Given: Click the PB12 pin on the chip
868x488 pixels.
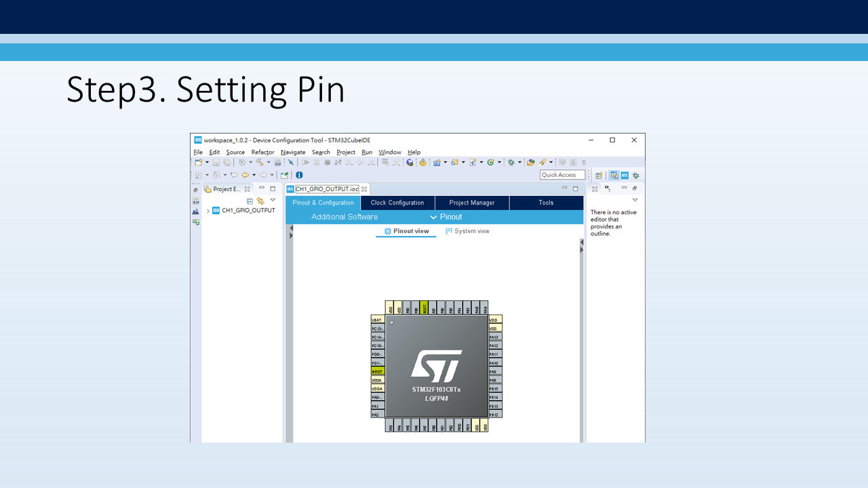Looking at the screenshot, I should point(495,414).
